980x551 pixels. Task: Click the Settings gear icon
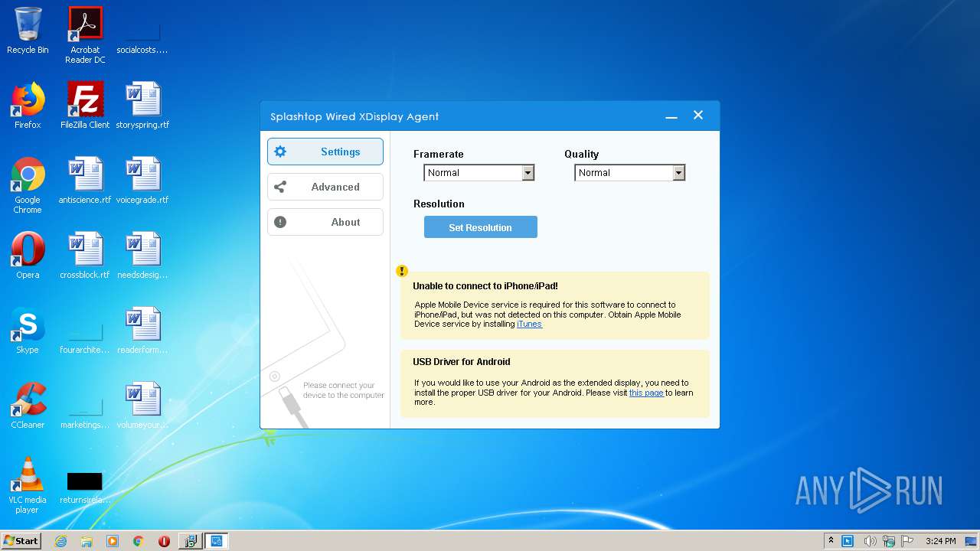click(x=280, y=152)
